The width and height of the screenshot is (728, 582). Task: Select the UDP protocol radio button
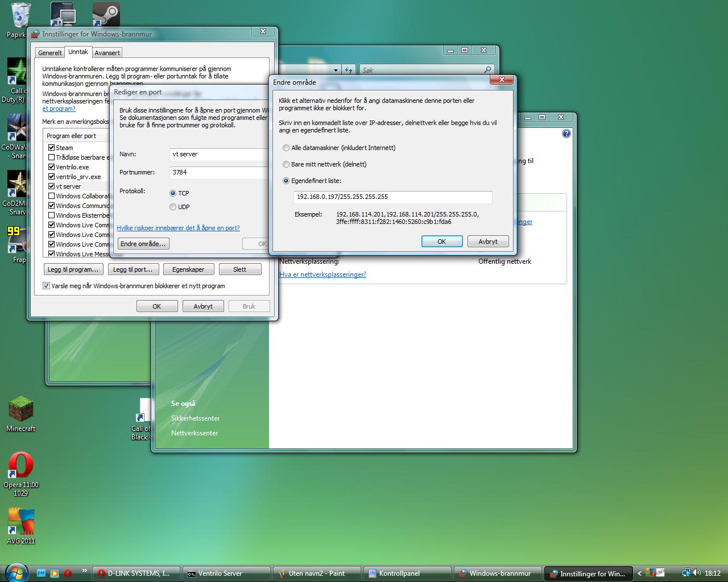173,207
